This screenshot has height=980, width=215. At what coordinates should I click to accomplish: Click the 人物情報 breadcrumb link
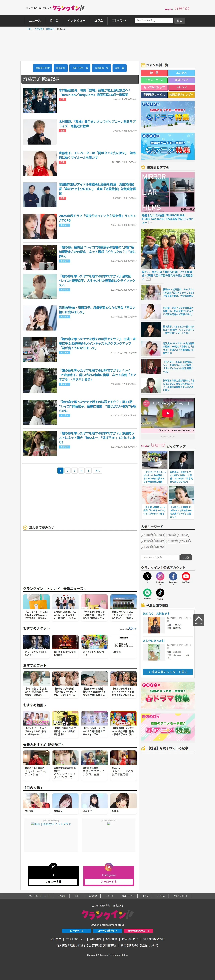point(39,29)
